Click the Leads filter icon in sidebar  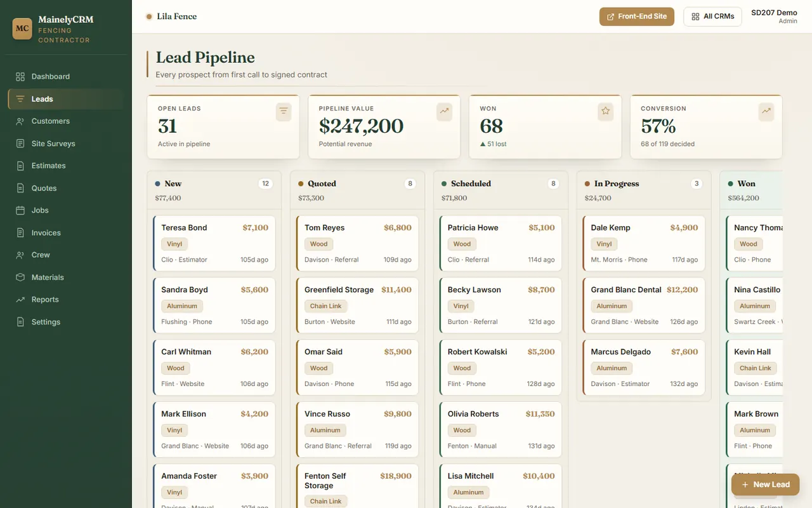tap(20, 99)
